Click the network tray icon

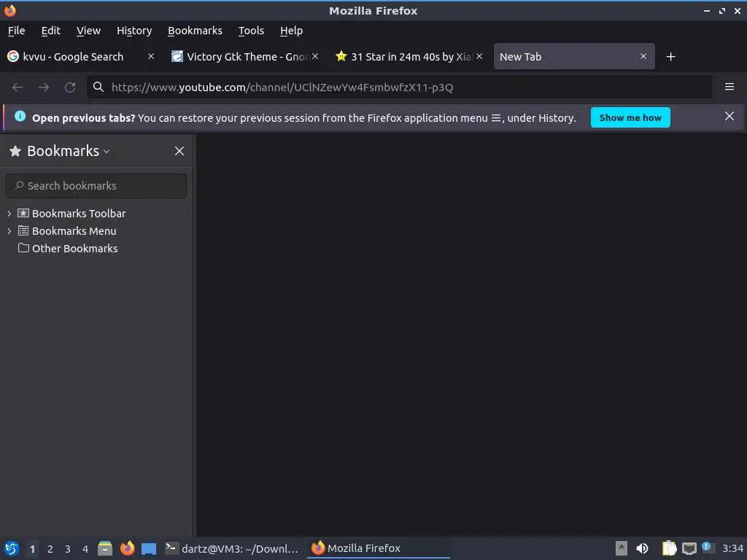click(x=689, y=548)
